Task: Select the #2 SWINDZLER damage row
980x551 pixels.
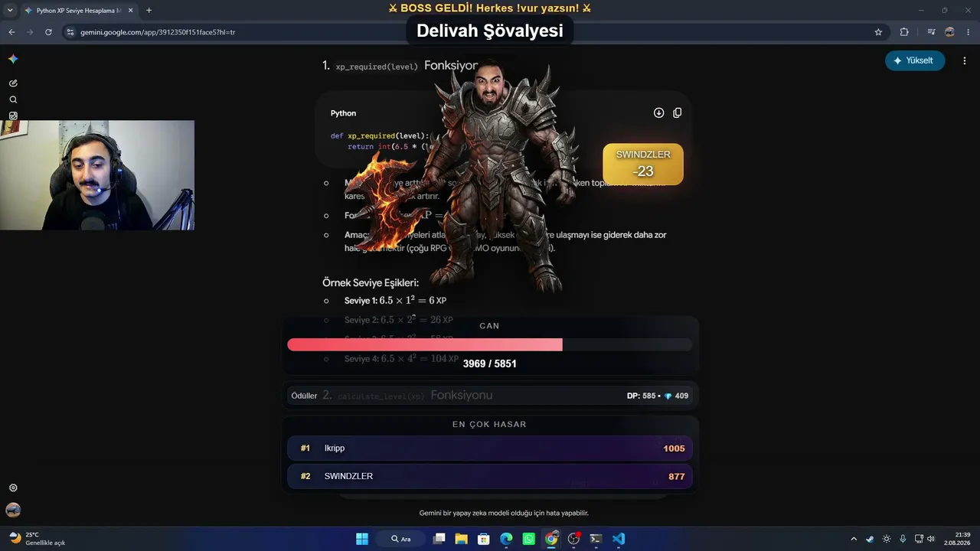Action: [489, 476]
